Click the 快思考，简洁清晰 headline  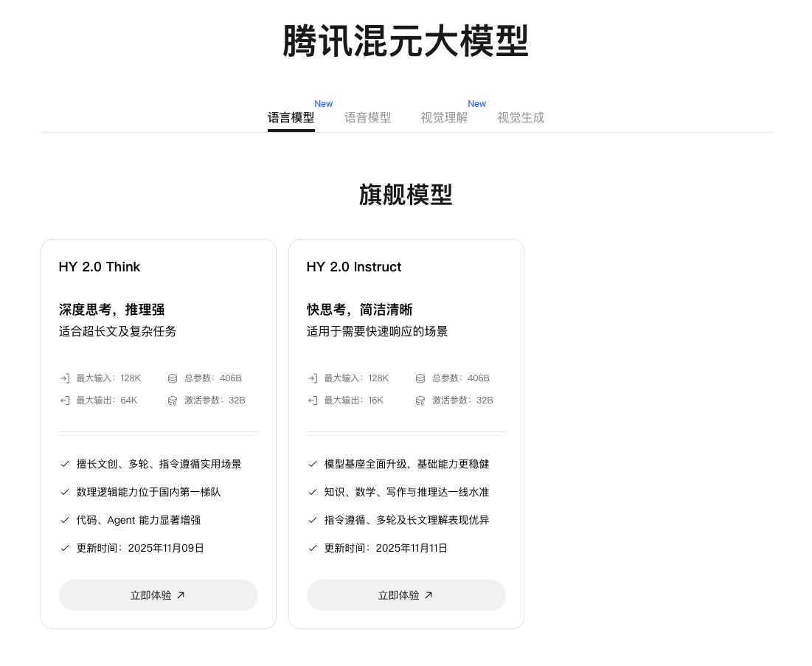[359, 310]
